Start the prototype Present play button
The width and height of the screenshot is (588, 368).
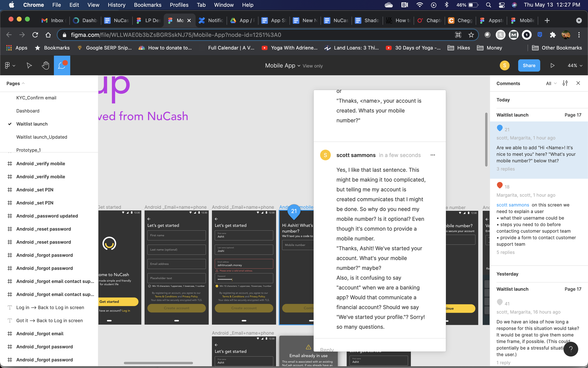pos(552,65)
